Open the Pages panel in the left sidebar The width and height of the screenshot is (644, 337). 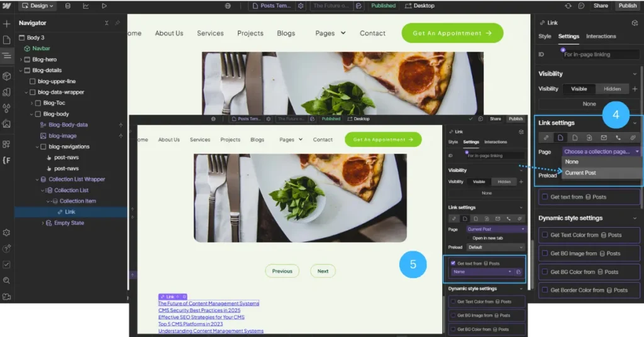click(6, 40)
